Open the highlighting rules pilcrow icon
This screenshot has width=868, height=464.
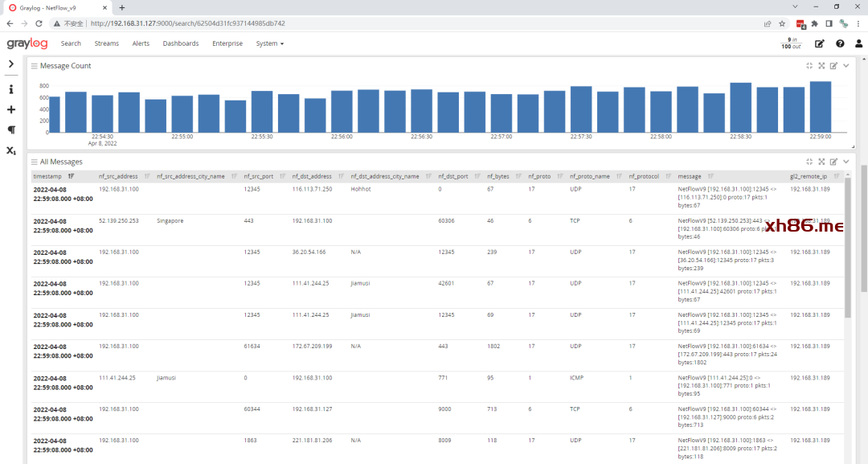tap(11, 129)
